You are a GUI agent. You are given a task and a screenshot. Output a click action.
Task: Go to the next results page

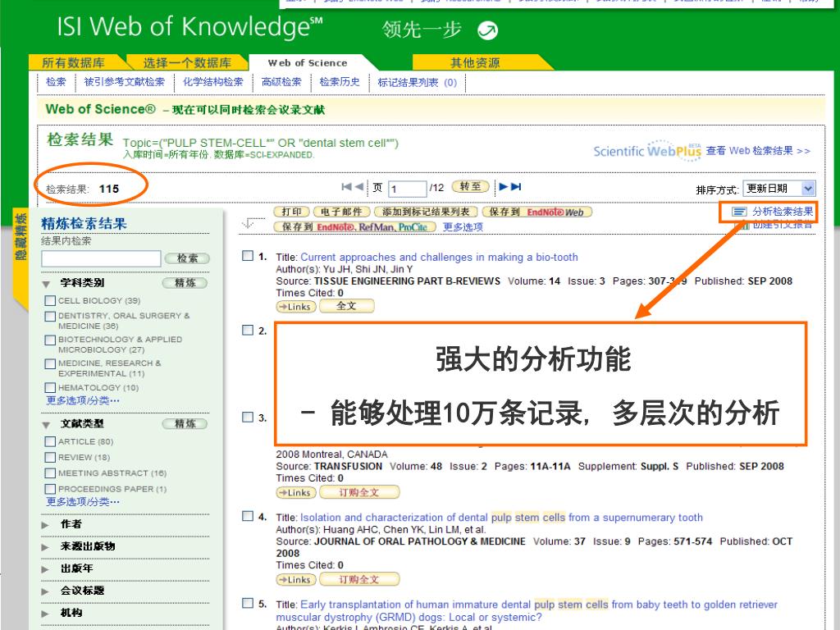[x=504, y=186]
